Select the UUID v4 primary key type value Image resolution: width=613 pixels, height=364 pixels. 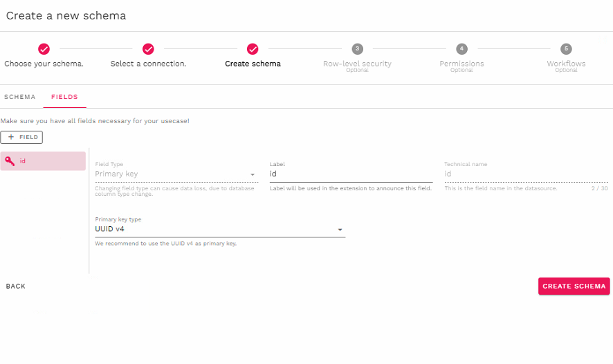208,229
